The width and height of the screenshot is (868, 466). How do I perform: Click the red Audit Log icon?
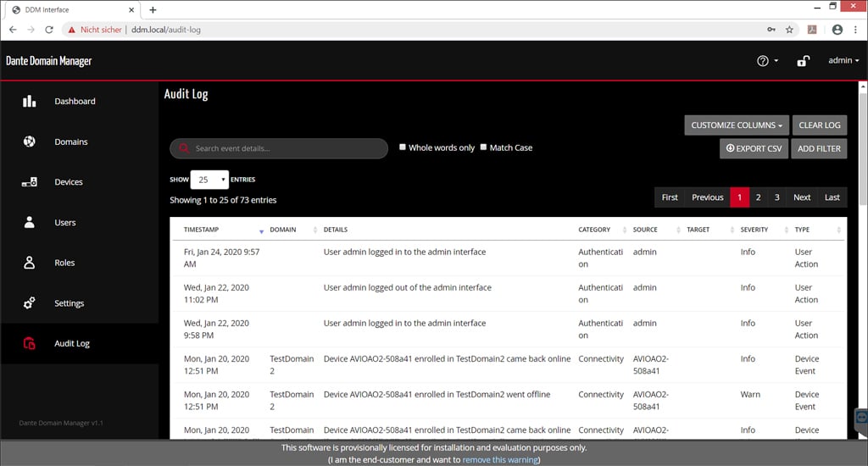click(30, 343)
